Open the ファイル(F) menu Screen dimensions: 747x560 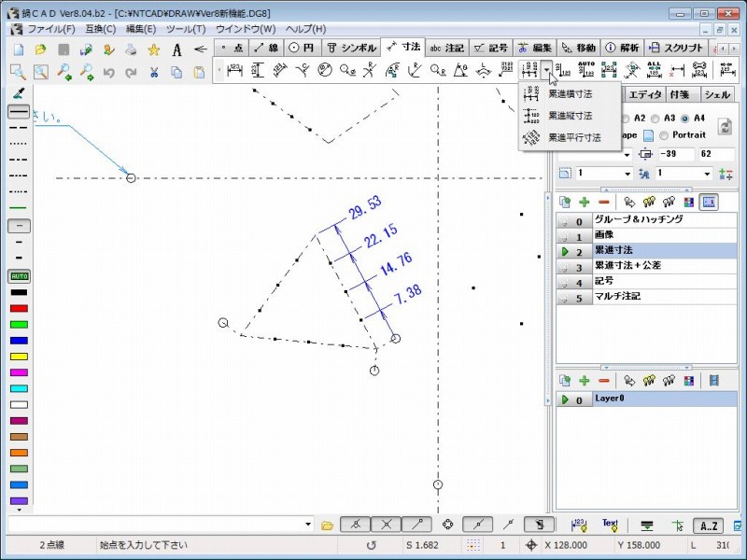(x=51, y=29)
